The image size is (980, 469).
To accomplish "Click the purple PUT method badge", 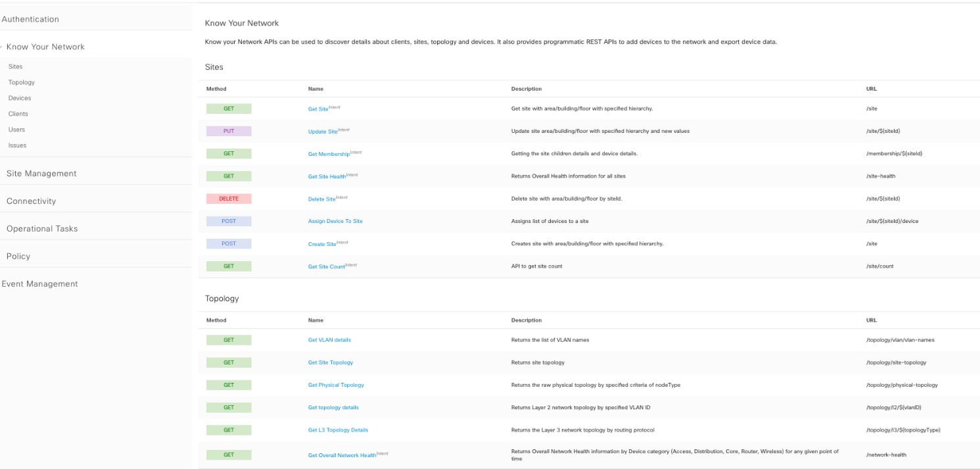I will [x=229, y=131].
